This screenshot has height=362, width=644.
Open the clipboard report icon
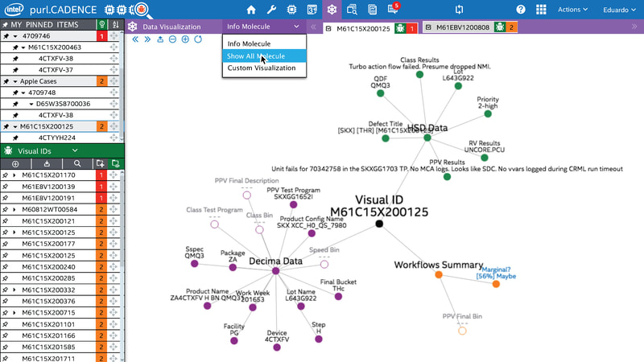click(x=373, y=10)
